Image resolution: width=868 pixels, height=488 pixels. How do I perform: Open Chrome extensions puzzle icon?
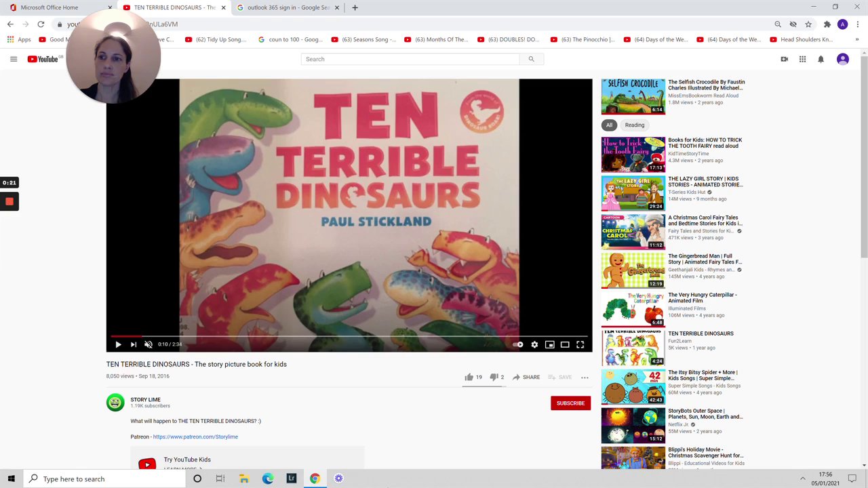click(x=827, y=24)
